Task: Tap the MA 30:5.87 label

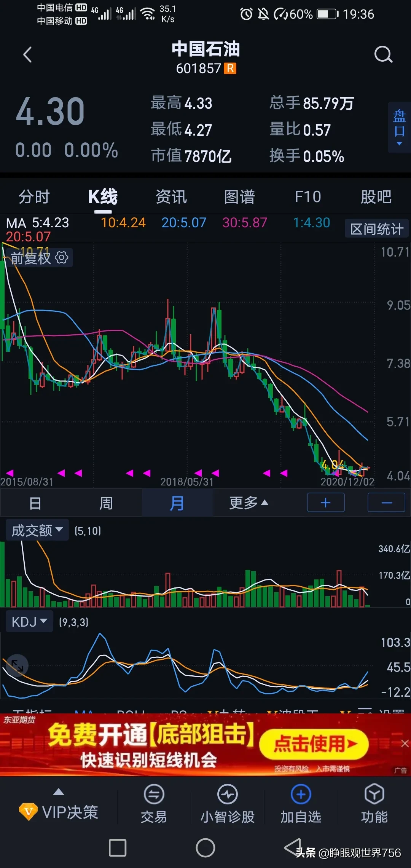Action: click(245, 222)
